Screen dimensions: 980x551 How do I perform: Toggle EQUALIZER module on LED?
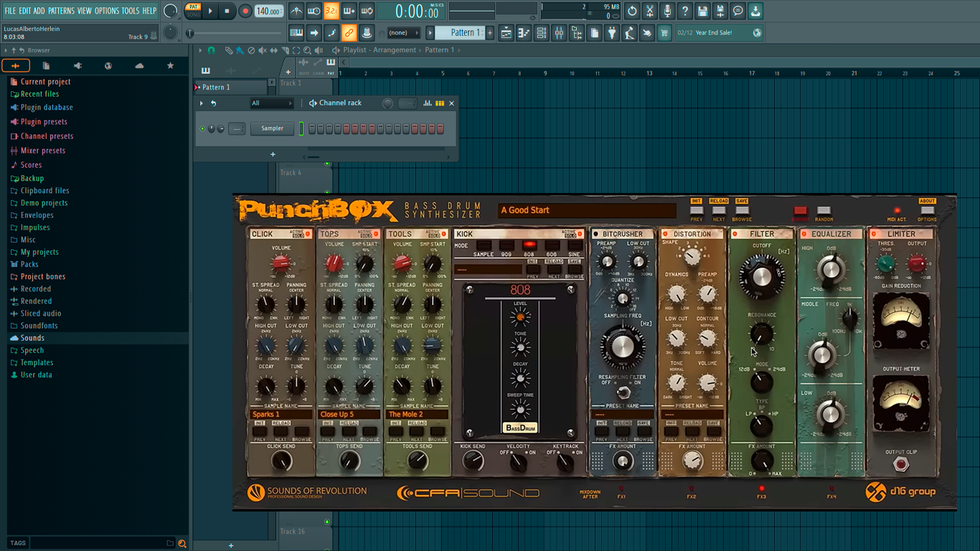point(804,234)
